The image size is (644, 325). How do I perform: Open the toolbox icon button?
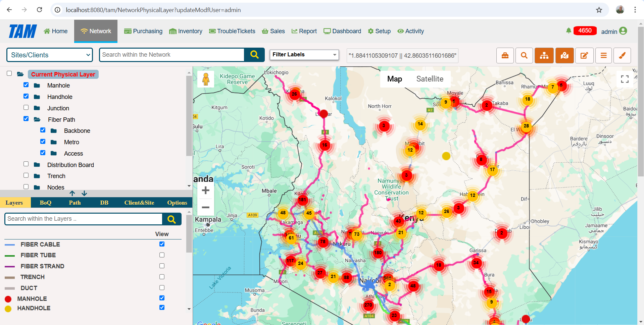(x=505, y=56)
